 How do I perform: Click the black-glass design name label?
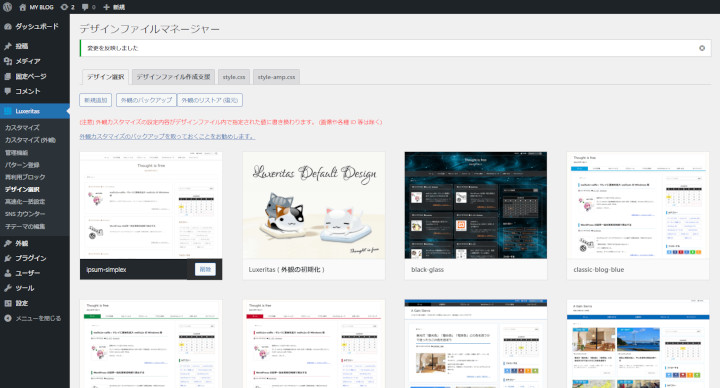[x=428, y=270]
